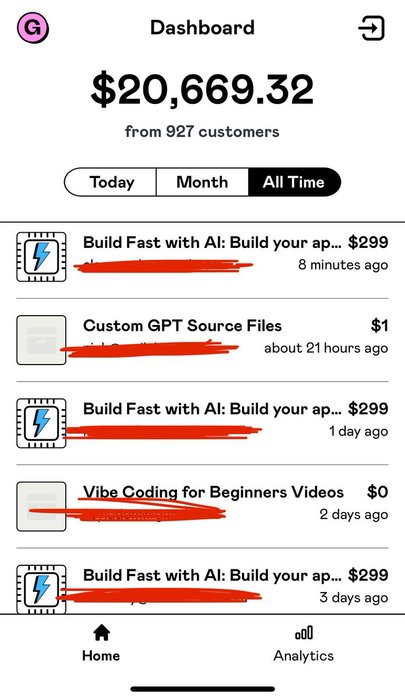Tap the Dashboard title
This screenshot has width=405, height=700.
(202, 28)
